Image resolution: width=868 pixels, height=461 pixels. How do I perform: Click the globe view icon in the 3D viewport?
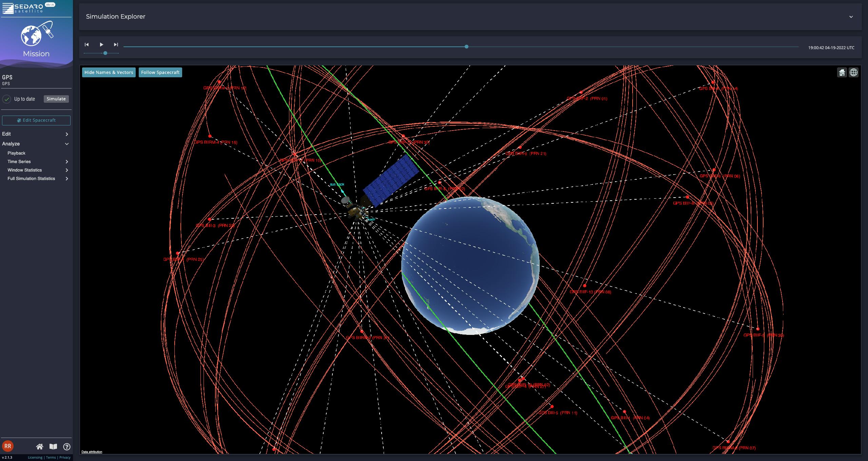pos(854,72)
